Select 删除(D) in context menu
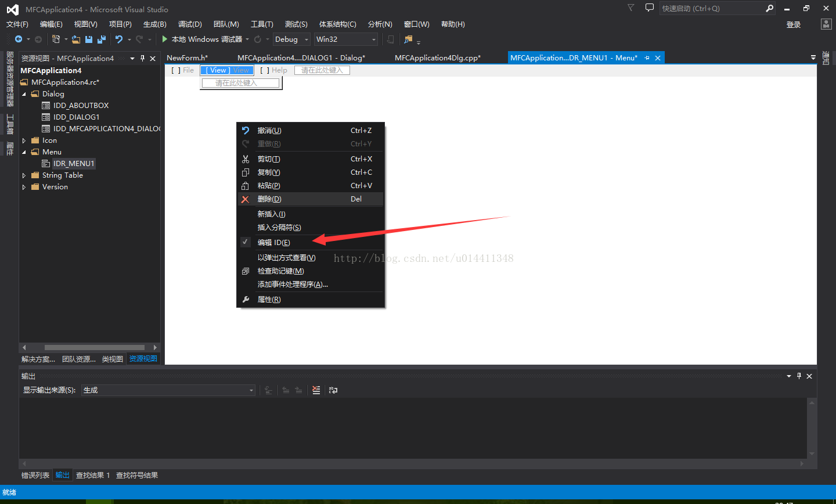This screenshot has width=836, height=504. 311,199
